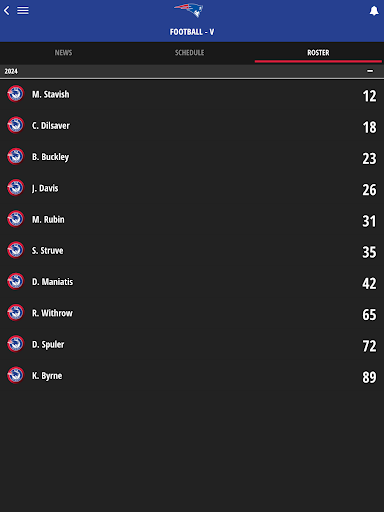Tap B. Buckley's player avatar icon

click(16, 156)
